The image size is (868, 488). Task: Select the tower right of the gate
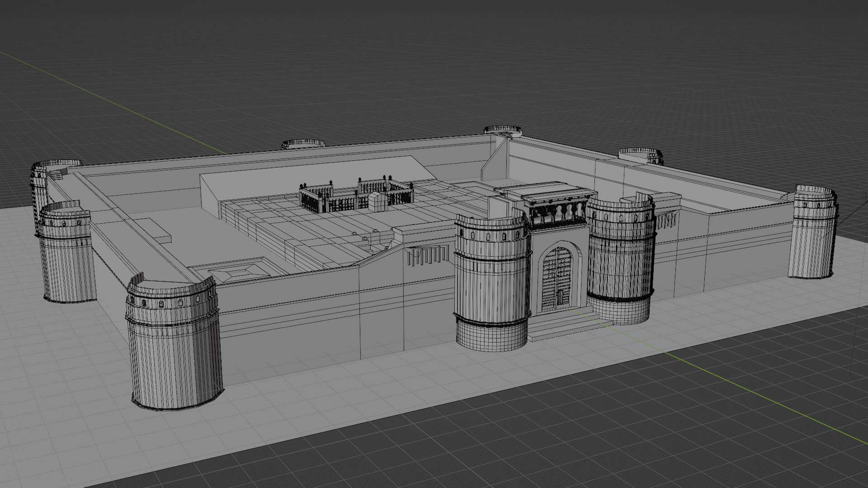pyautogui.click(x=621, y=258)
